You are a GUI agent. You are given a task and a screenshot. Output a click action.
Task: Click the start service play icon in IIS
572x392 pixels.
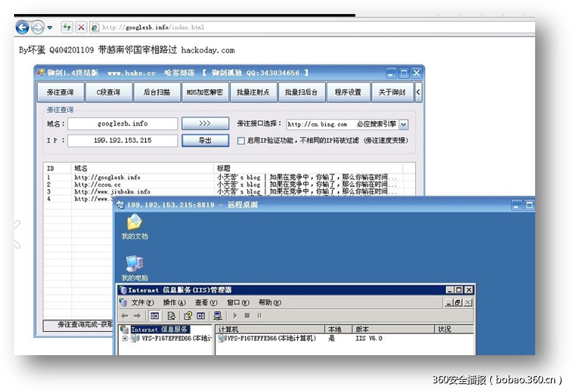(x=235, y=315)
